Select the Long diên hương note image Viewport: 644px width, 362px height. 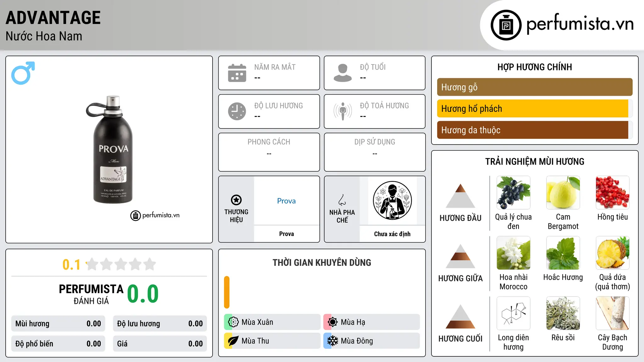[x=514, y=313]
